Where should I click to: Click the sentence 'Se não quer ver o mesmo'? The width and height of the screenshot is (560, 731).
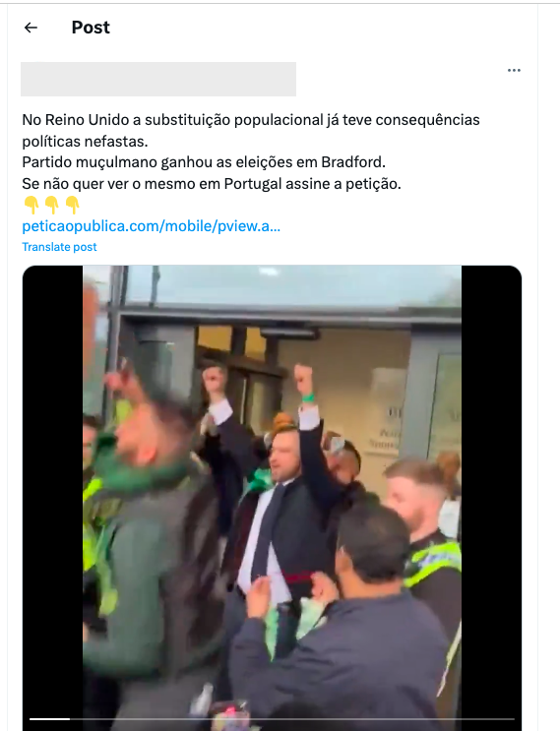212,184
